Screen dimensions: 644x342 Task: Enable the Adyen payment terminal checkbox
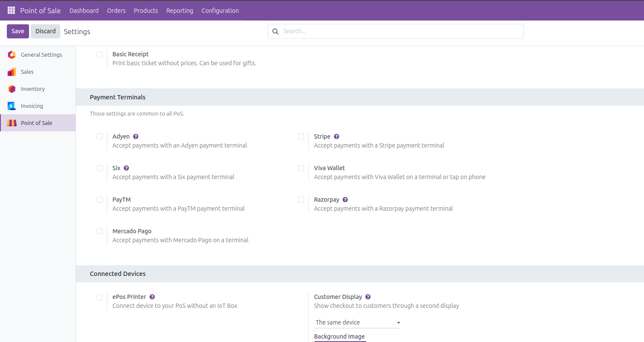pyautogui.click(x=100, y=136)
